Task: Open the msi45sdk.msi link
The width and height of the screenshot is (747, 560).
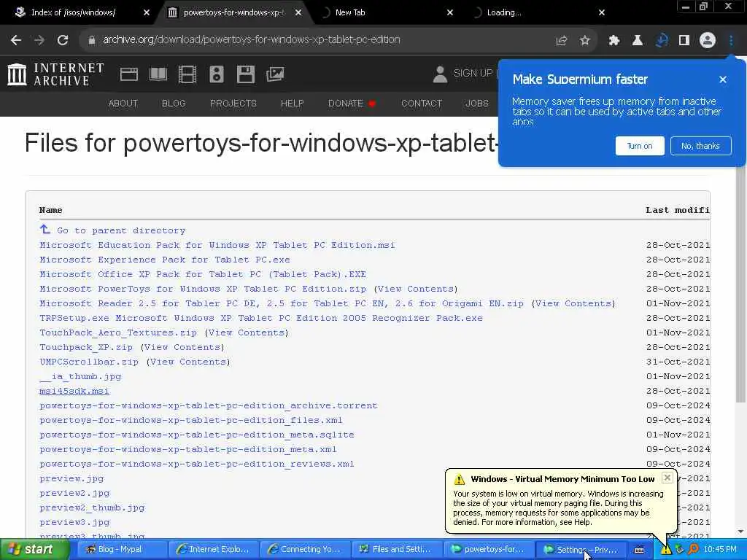Action: (74, 391)
